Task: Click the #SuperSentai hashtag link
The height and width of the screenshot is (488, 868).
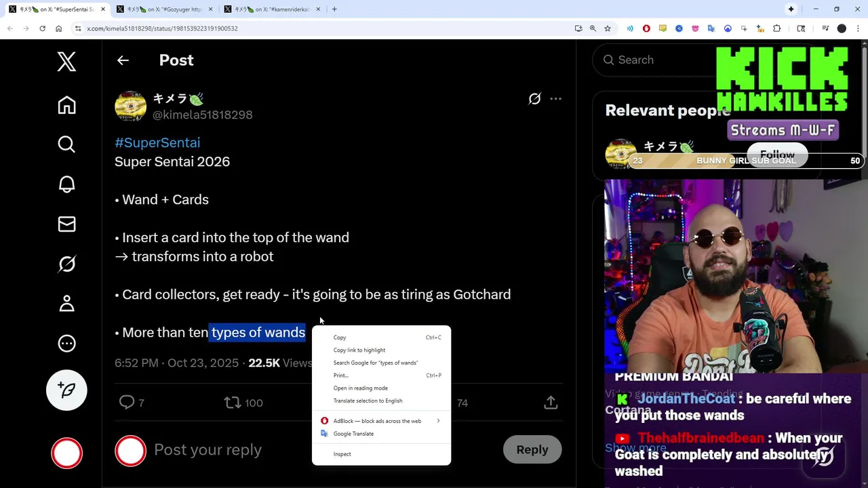Action: point(157,142)
